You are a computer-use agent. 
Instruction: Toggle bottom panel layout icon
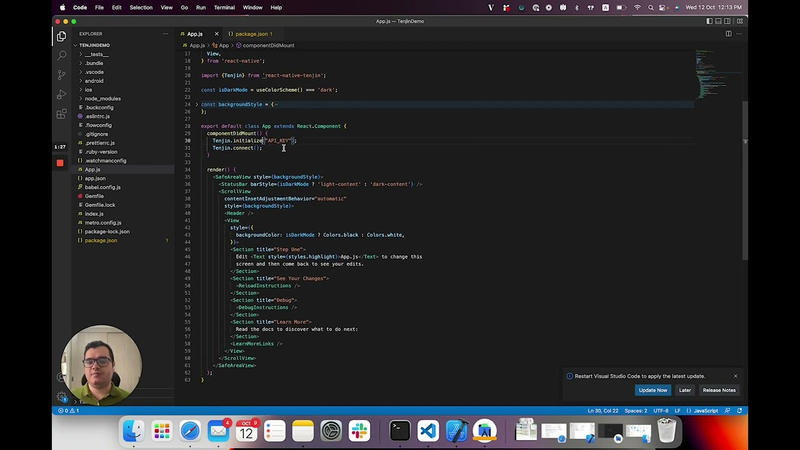click(718, 21)
